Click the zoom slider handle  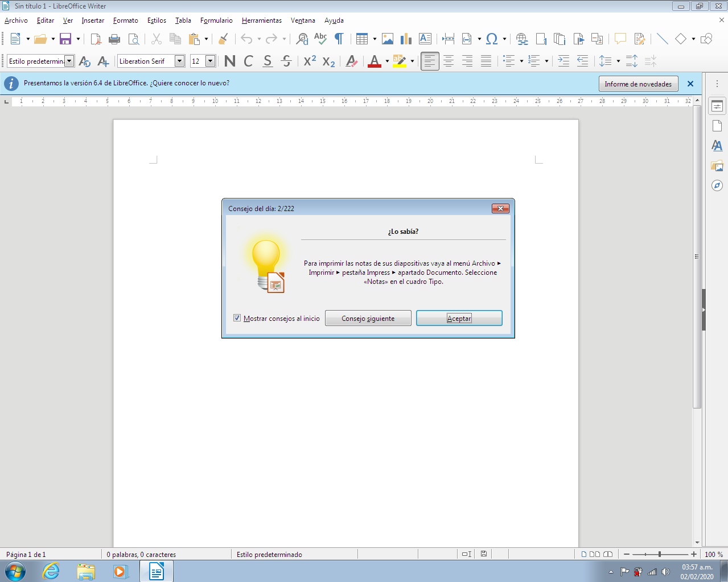click(x=660, y=554)
